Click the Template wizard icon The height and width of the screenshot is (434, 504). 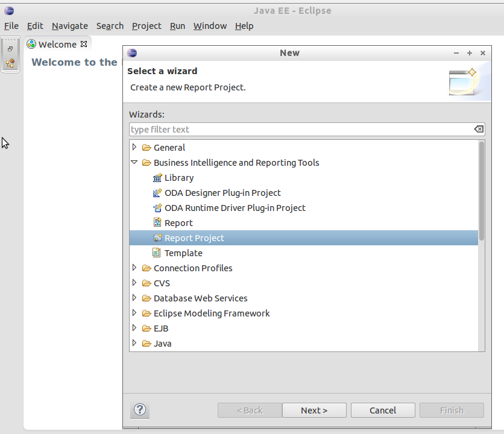point(157,253)
